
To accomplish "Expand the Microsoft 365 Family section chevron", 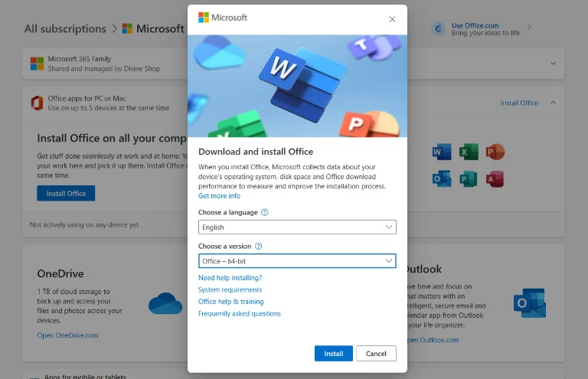I will (553, 64).
